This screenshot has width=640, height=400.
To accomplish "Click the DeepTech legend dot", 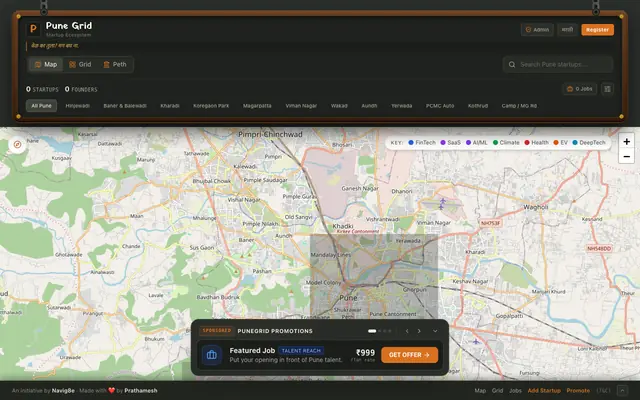I will (575, 142).
